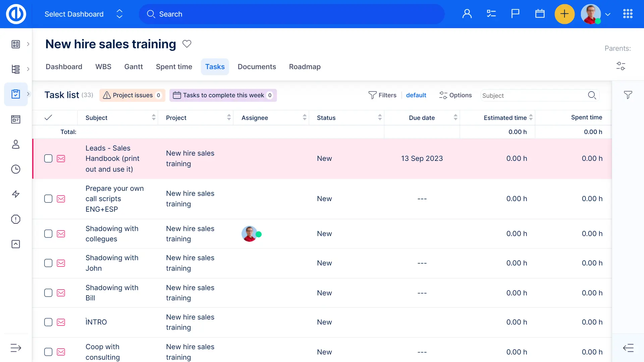Click lightning bolt sidebar icon
644x362 pixels.
coord(16,194)
